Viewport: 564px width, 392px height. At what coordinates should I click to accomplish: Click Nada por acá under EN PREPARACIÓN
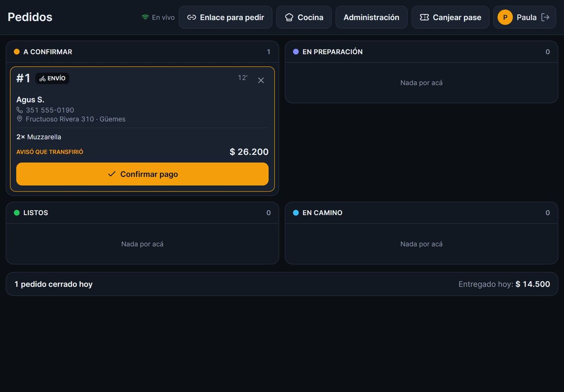coord(421,83)
